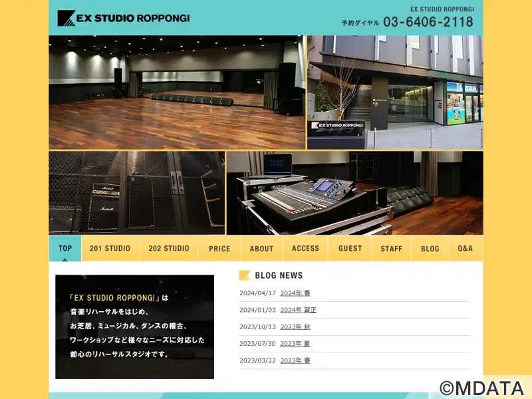Select the BLOG navigation tab
Viewport: 532px width, 399px height.
pyautogui.click(x=430, y=248)
